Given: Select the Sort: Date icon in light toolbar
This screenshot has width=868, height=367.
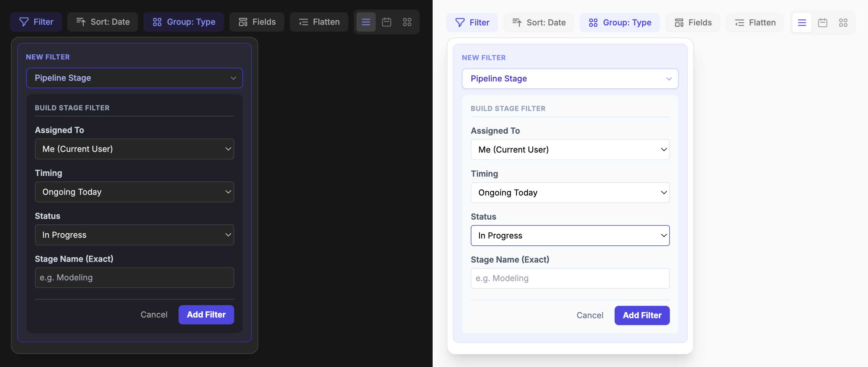Looking at the screenshot, I should point(517,22).
